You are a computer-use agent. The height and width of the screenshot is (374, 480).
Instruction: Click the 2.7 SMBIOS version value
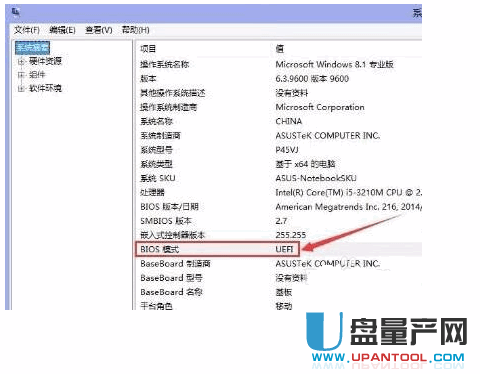point(281,221)
